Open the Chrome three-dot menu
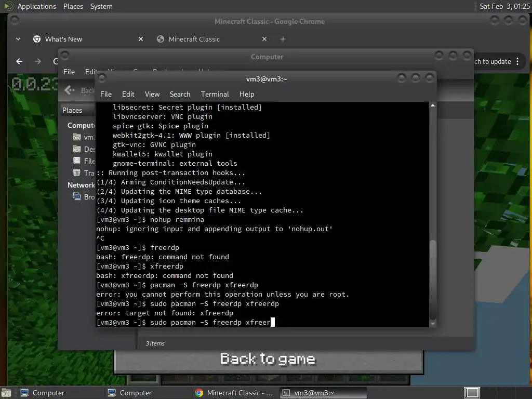Screen dimensions: 532x399 (x=517, y=61)
